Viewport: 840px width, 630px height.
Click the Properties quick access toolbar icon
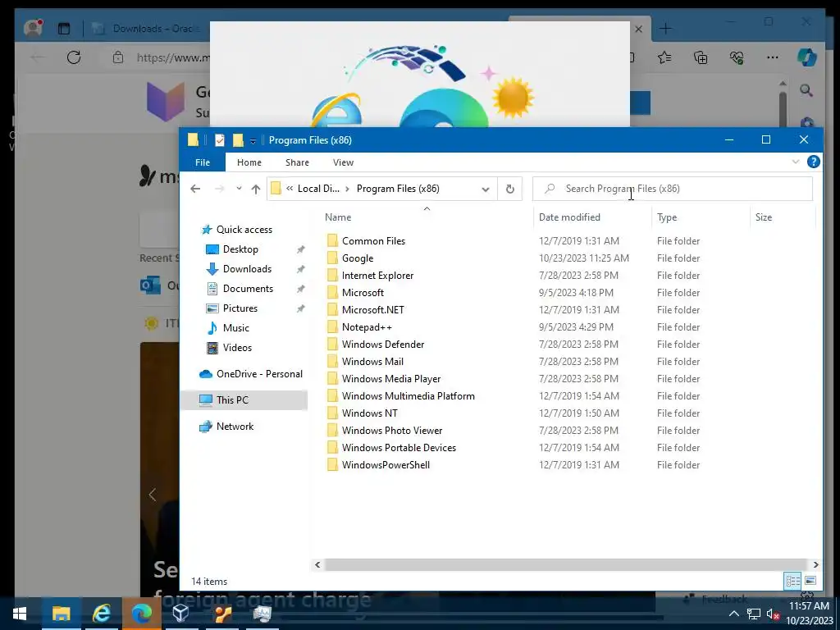point(220,140)
